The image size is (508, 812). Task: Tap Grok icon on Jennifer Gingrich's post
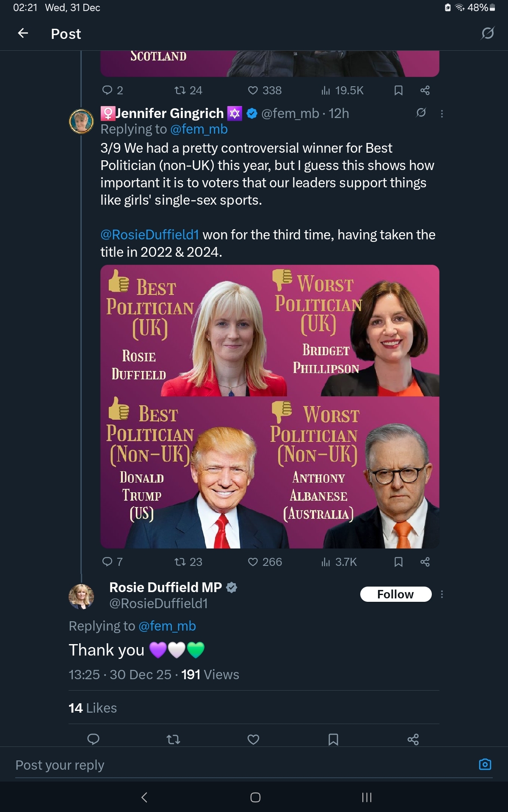tap(421, 112)
